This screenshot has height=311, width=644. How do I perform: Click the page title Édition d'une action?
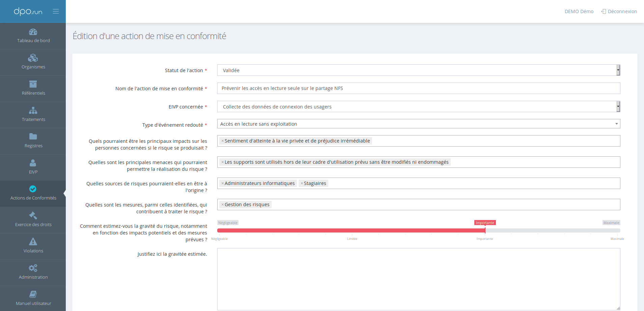(149, 36)
